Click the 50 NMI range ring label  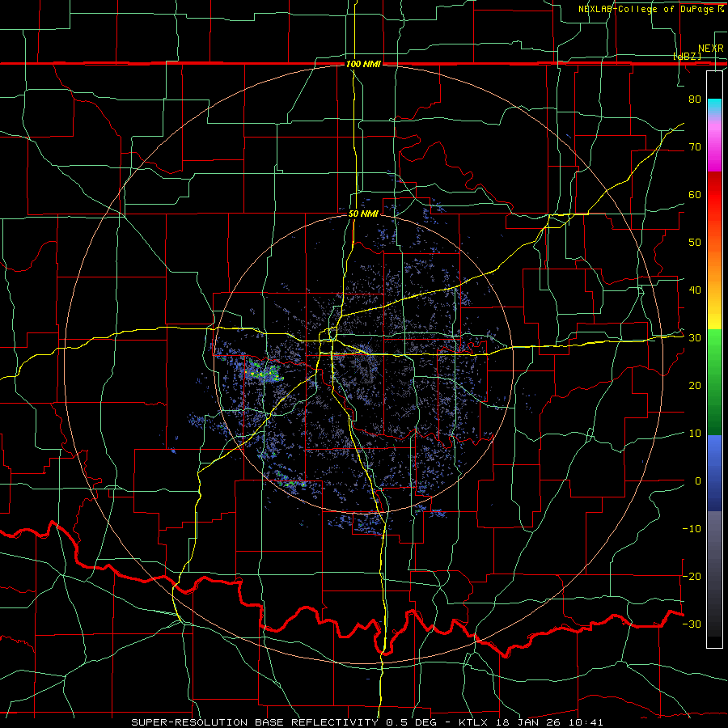pyautogui.click(x=363, y=214)
